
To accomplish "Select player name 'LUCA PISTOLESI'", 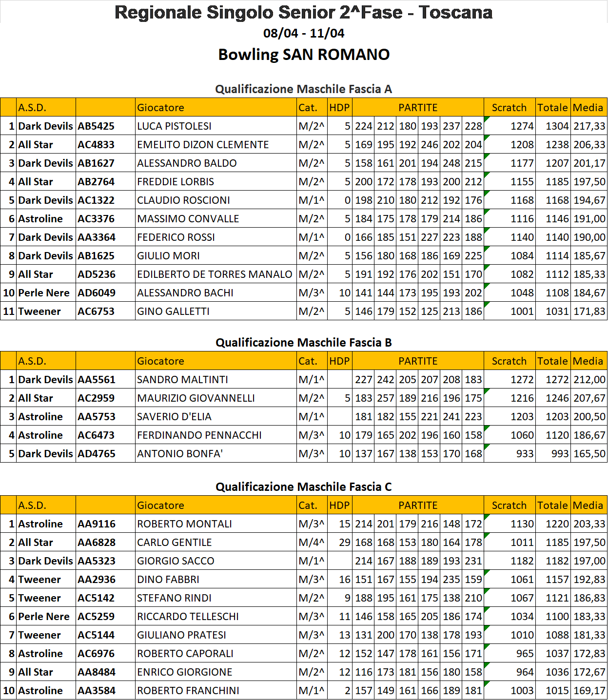I will (x=174, y=126).
